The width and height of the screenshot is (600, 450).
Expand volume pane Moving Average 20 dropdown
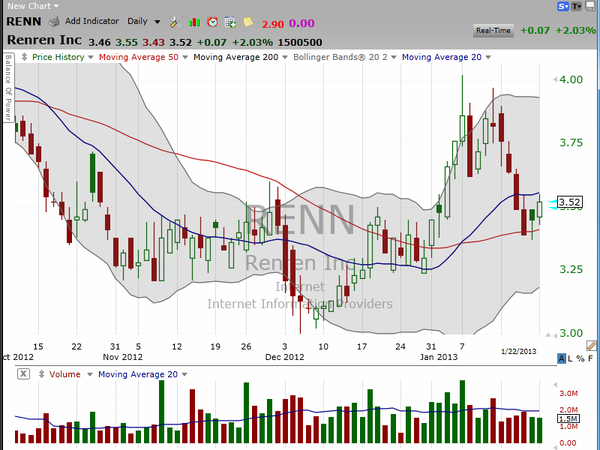click(184, 374)
